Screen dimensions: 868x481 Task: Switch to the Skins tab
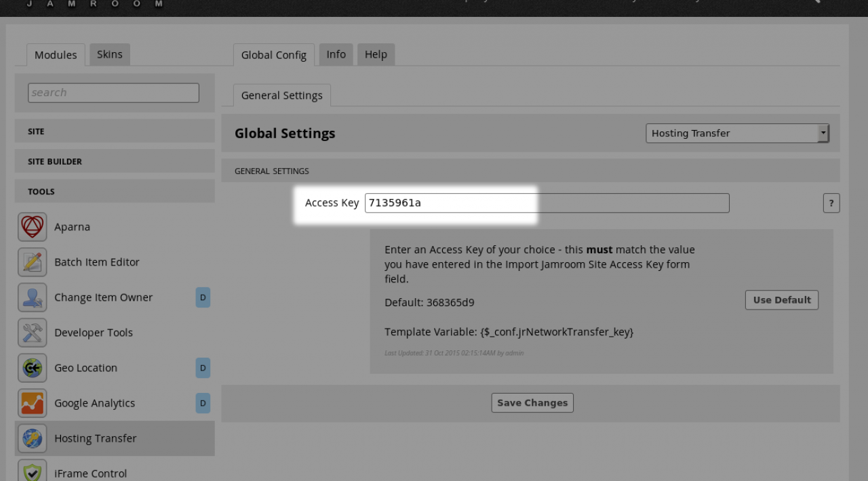tap(109, 54)
